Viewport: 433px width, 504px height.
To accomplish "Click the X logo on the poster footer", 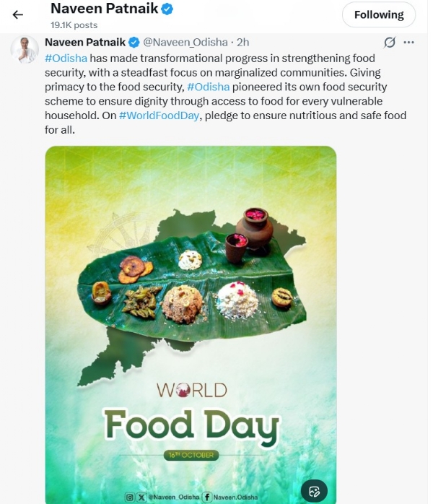I will tap(141, 498).
